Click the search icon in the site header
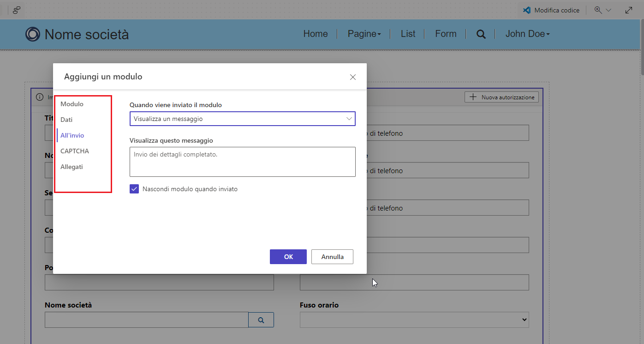Screen dimensions: 644x344 click(x=481, y=34)
